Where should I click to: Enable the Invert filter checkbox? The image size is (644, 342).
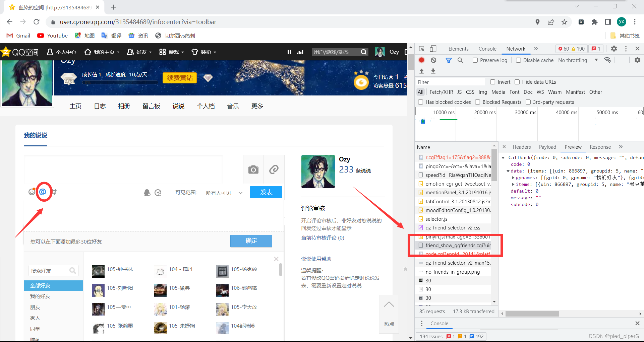click(492, 82)
